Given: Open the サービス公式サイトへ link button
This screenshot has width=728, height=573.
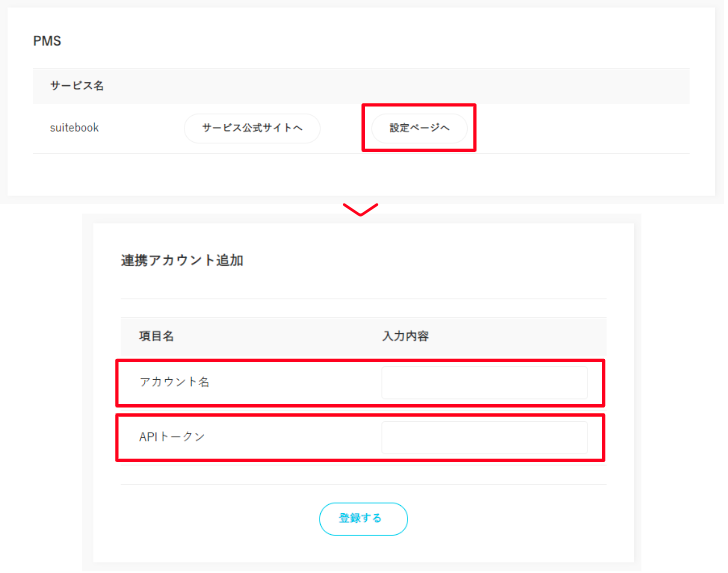Looking at the screenshot, I should click(252, 128).
